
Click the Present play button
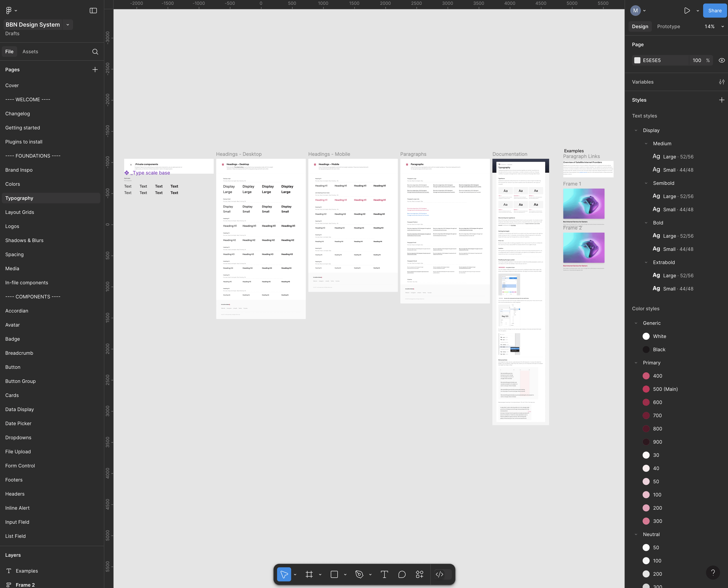tap(687, 11)
